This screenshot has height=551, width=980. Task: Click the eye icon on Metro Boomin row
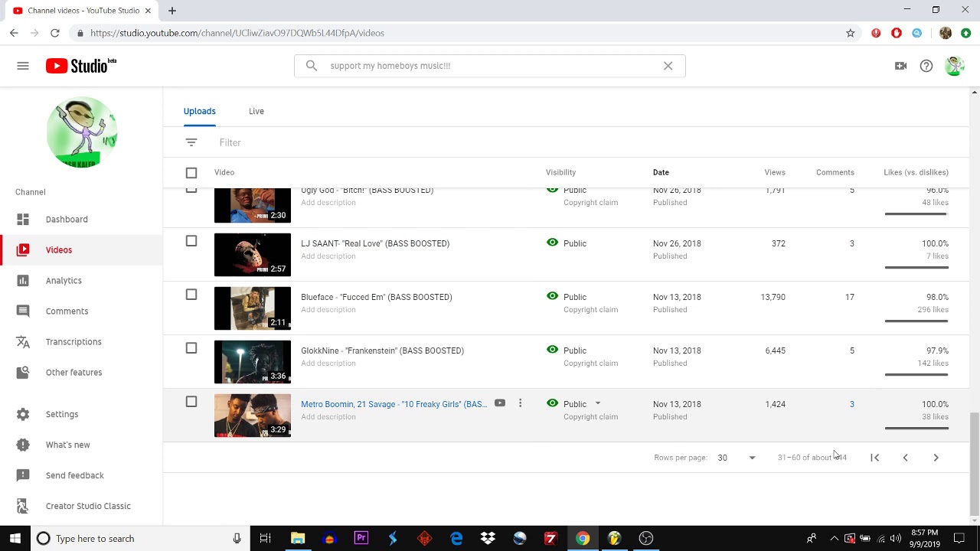coord(552,403)
